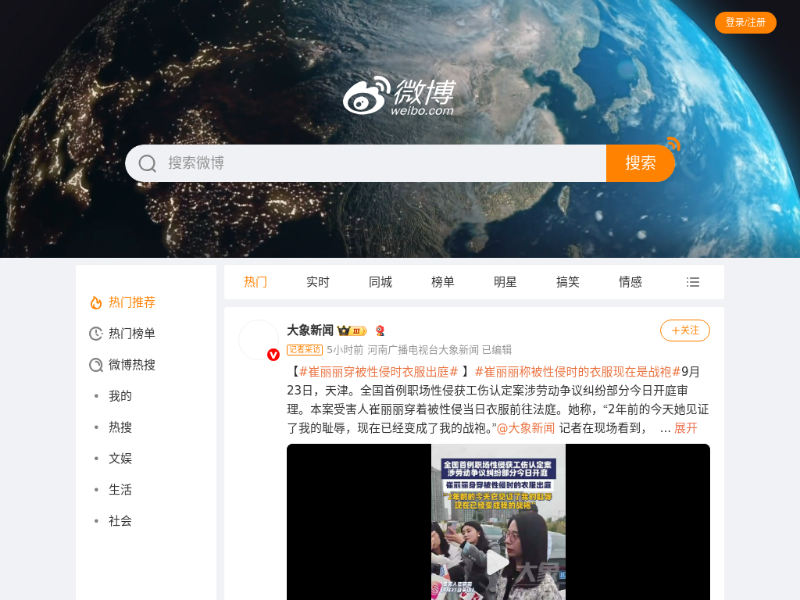Click the 搜索微博 search input field
Screen dimensions: 800x600
(380, 163)
